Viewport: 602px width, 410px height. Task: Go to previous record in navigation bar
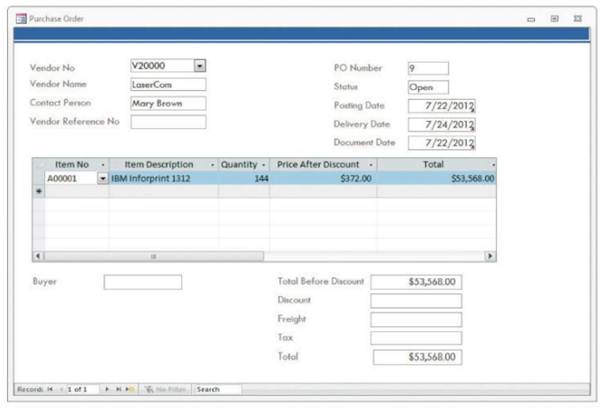pyautogui.click(x=61, y=389)
